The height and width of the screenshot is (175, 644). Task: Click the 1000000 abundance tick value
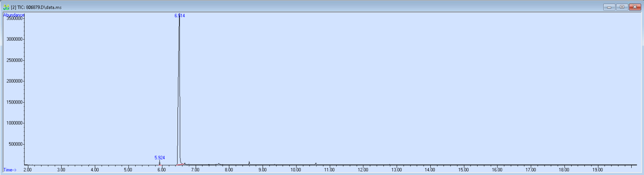click(x=14, y=123)
